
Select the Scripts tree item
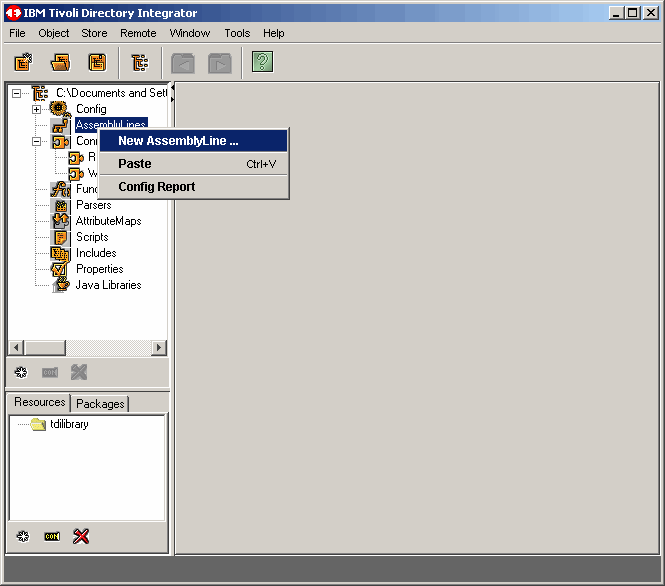pyautogui.click(x=92, y=237)
